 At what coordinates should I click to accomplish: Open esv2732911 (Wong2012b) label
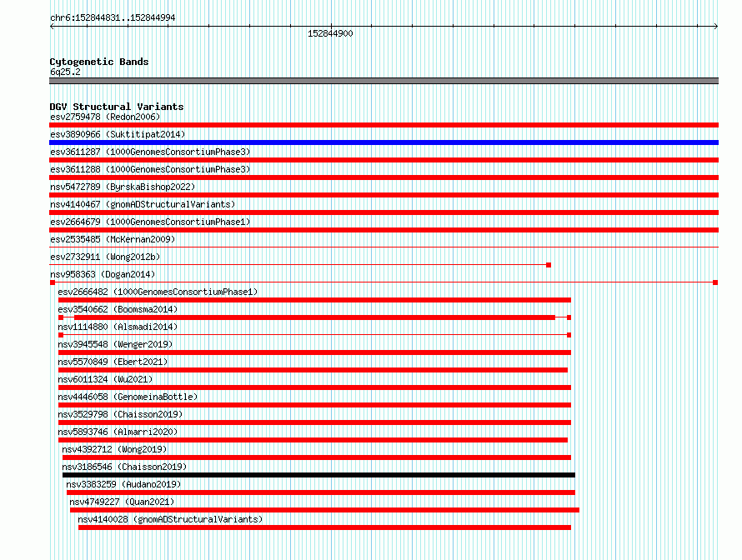(105, 257)
